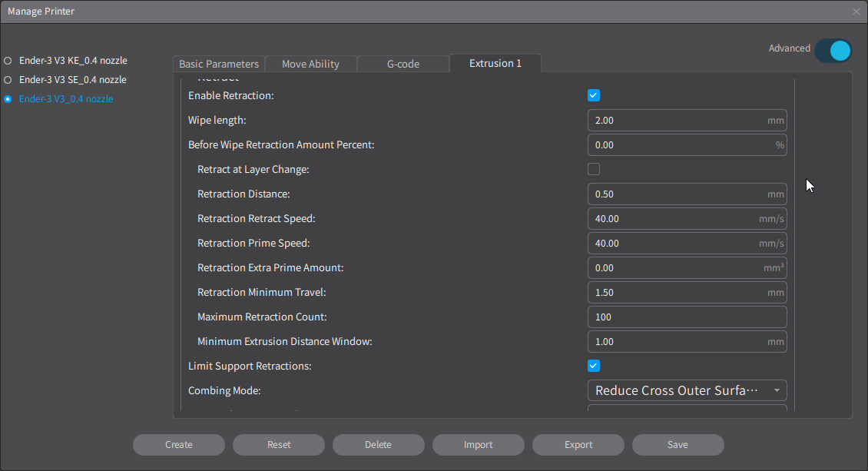Uncheck Enable Retraction checkbox
Viewport: 868px width, 471px height.
[594, 95]
